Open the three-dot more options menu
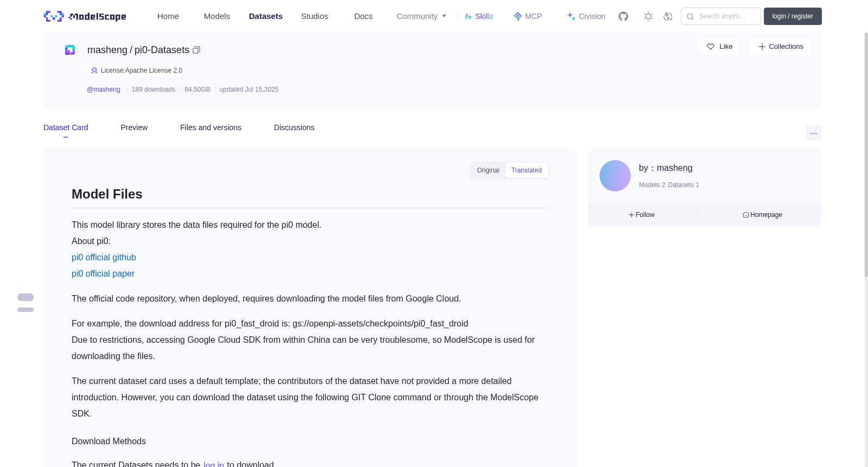 click(813, 133)
